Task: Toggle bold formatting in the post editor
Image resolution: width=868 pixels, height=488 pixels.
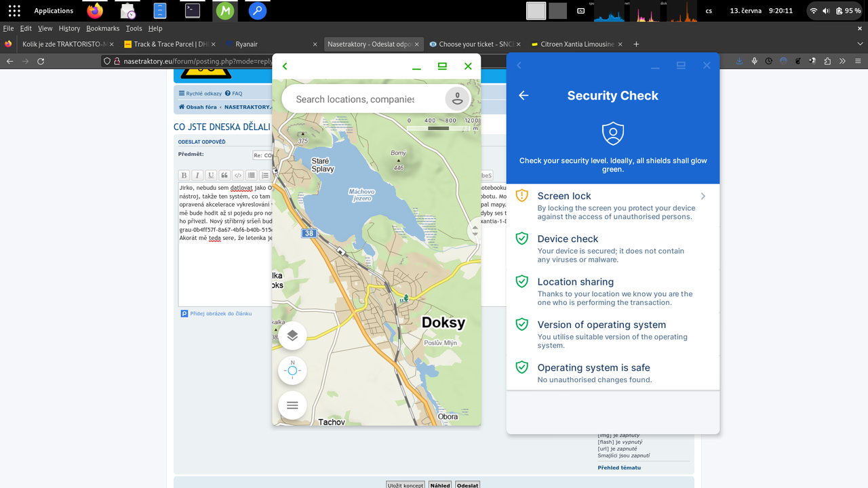Action: coord(183,175)
